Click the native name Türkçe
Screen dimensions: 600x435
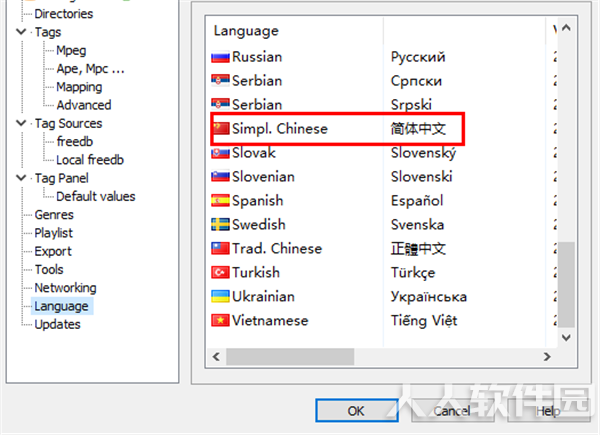[x=413, y=273]
